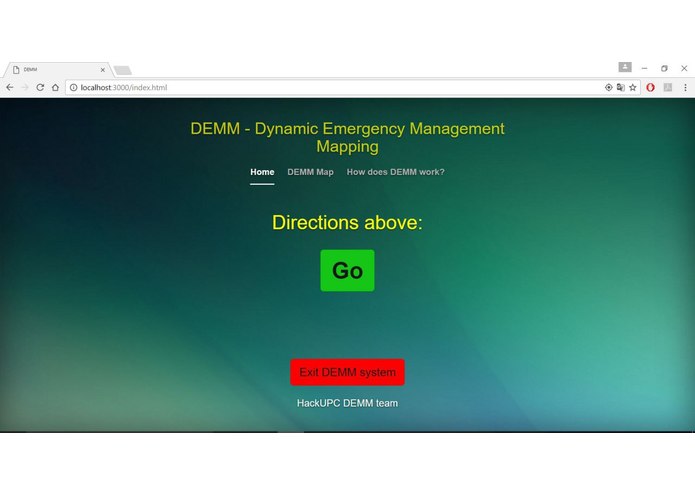Go back using the browser back arrow
Screen dimensions: 695x494
coord(10,87)
